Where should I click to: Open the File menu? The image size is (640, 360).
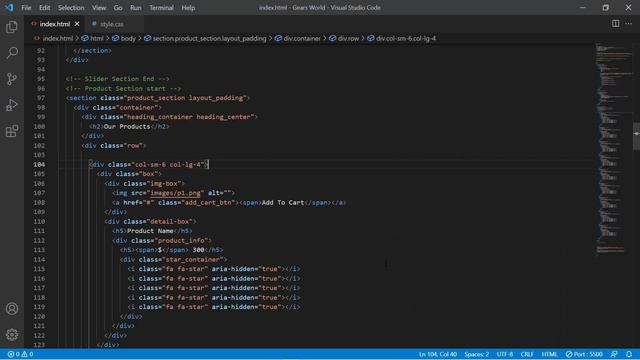coord(26,8)
